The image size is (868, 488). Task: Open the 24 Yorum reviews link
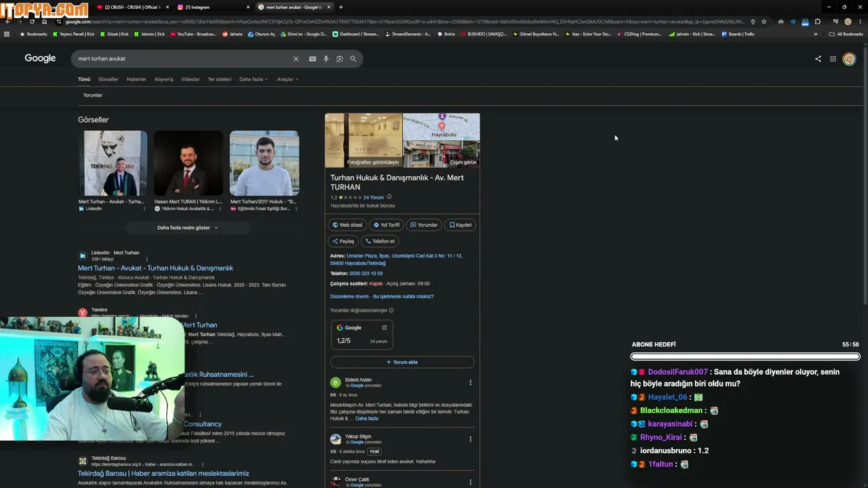click(374, 198)
